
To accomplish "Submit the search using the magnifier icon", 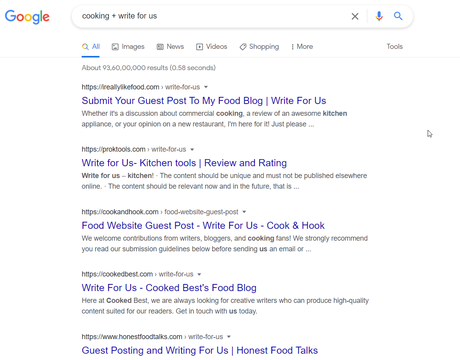I will [398, 16].
